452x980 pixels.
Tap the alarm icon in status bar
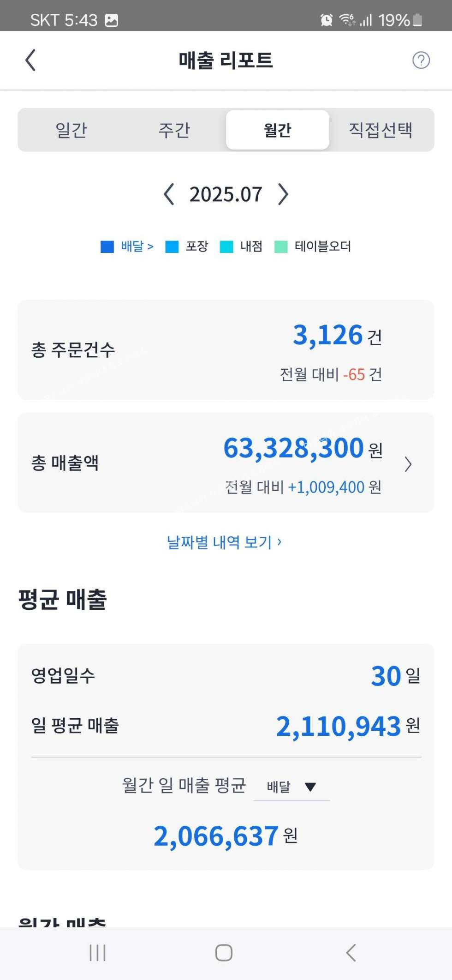pyautogui.click(x=327, y=20)
